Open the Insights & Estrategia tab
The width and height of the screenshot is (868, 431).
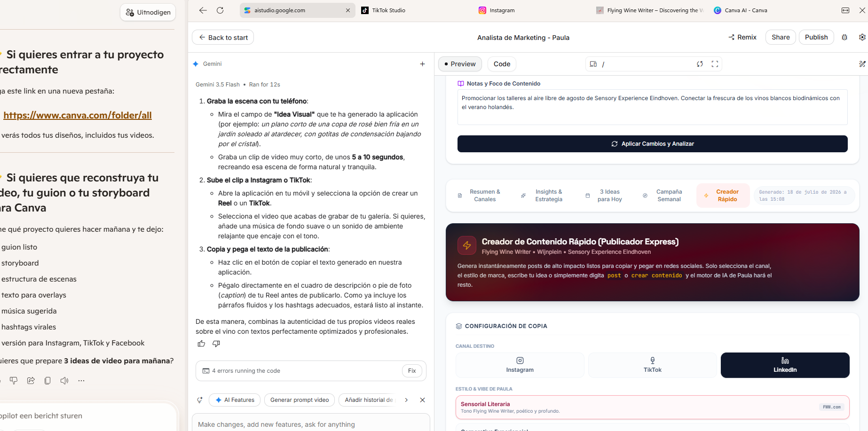(x=543, y=196)
